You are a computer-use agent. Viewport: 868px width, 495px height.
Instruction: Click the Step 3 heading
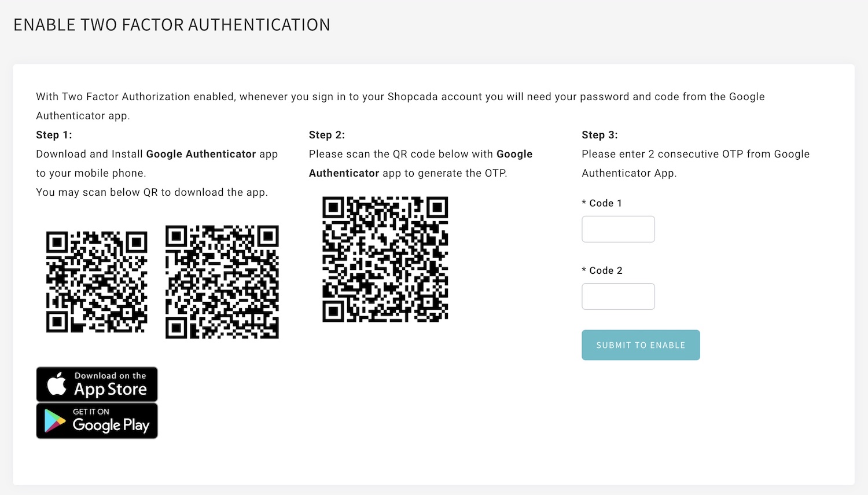pos(599,135)
